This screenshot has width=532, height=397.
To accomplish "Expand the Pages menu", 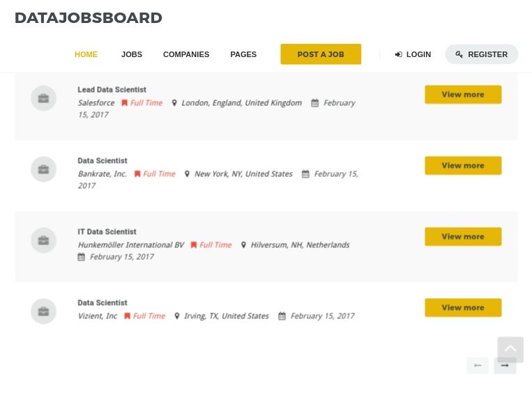I will (x=243, y=54).
